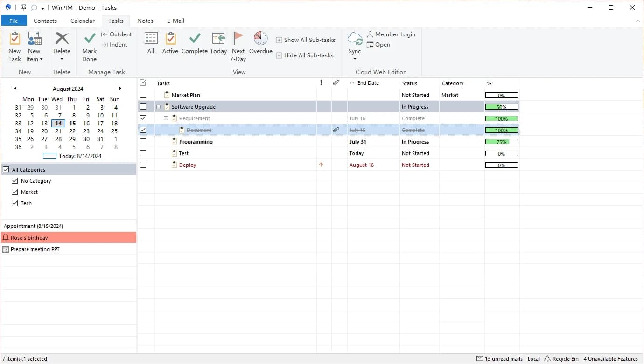Viewport: 644px width, 364px height.
Task: Click the Programming 75% progress bar
Action: [502, 142]
